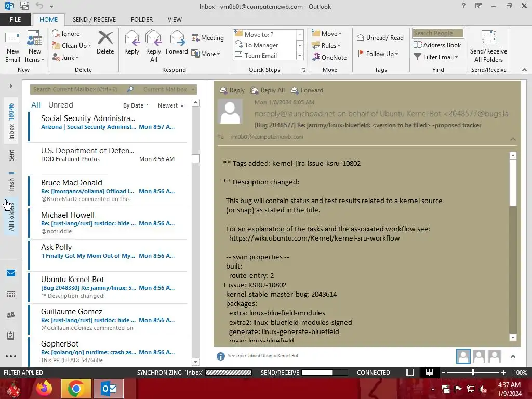Image resolution: width=532 pixels, height=399 pixels.
Task: Open the Follow Up flag menu
Action: coord(378,54)
